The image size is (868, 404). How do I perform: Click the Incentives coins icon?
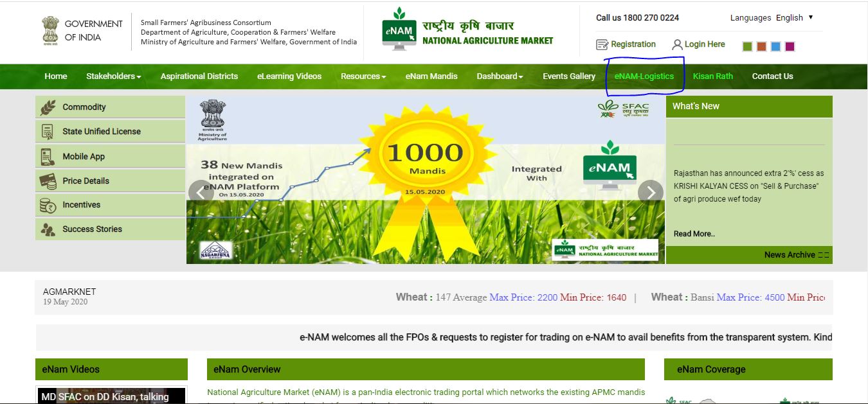[x=48, y=205]
